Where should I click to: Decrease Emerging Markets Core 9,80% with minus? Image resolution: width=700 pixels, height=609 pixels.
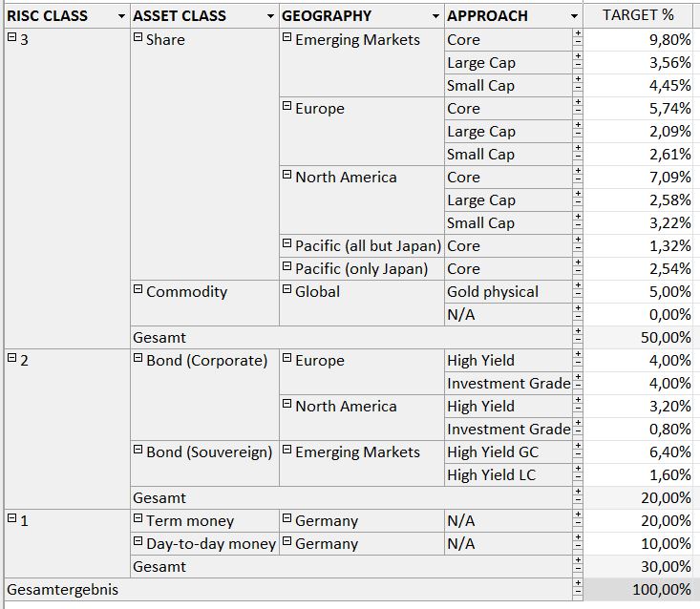[x=577, y=44]
